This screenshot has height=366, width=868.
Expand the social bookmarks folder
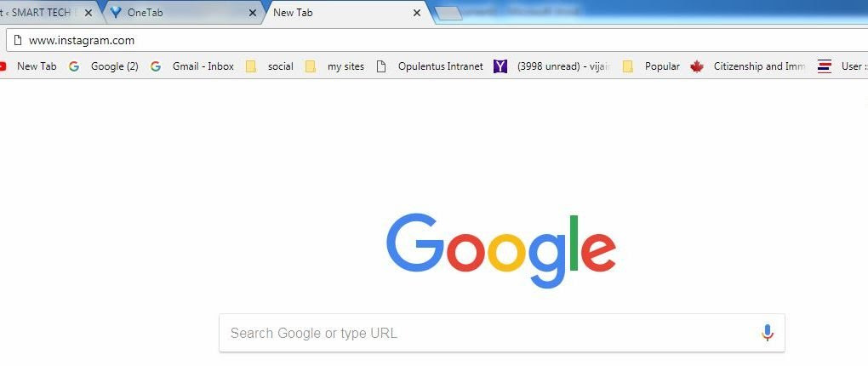tap(270, 66)
